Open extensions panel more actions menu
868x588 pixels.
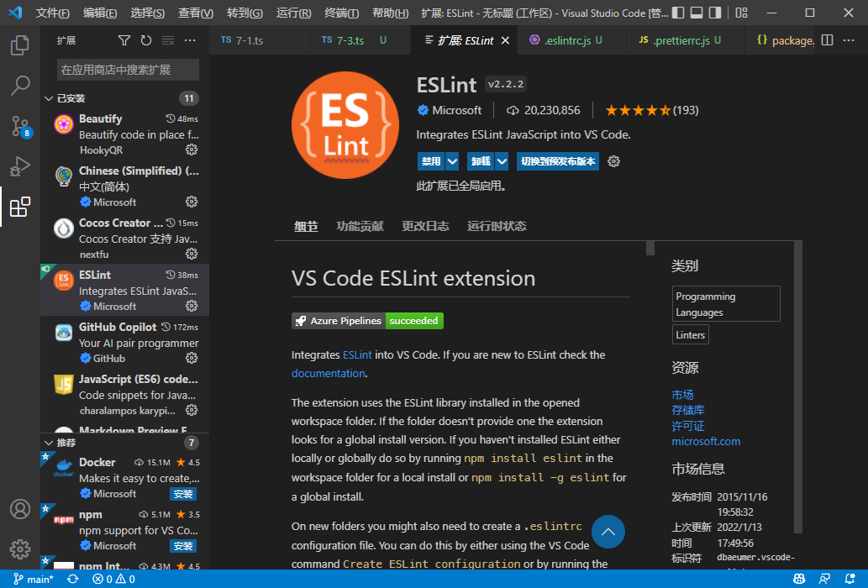coord(190,40)
